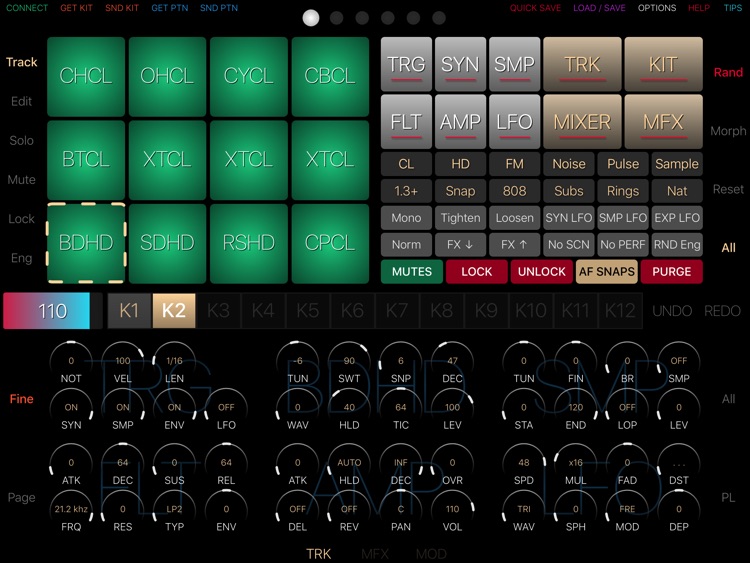Select the CHCL track pad

(86, 77)
